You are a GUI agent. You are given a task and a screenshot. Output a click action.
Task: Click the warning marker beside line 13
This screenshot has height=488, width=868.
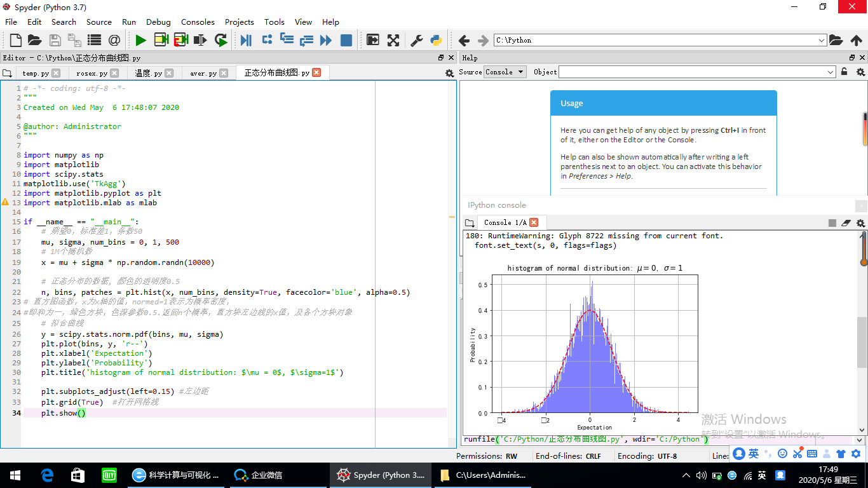point(5,202)
